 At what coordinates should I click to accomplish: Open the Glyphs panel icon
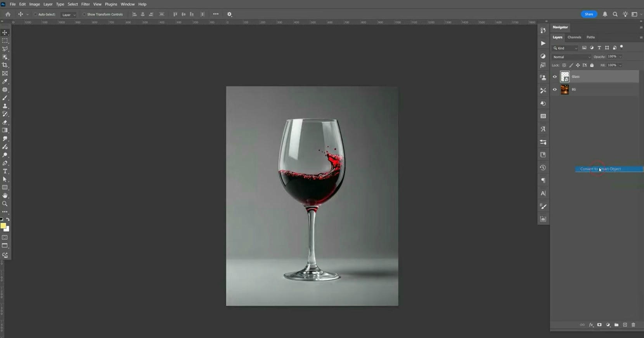coord(543,129)
